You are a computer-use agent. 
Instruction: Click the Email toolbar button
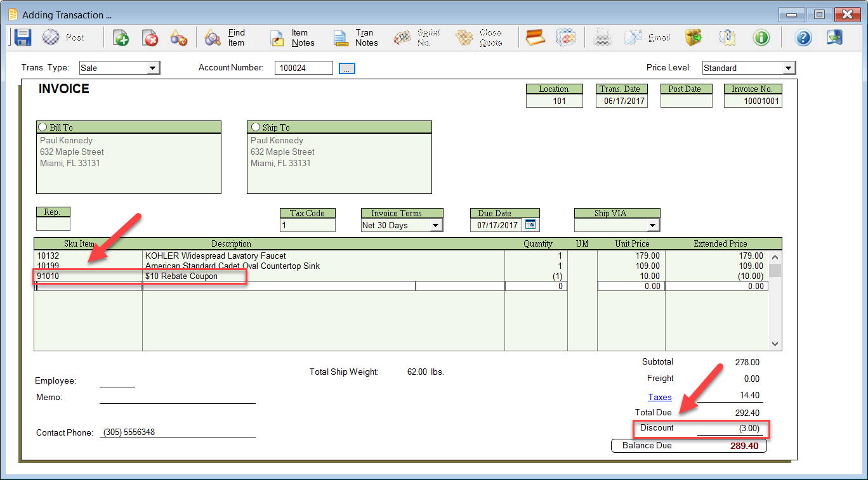tap(648, 37)
